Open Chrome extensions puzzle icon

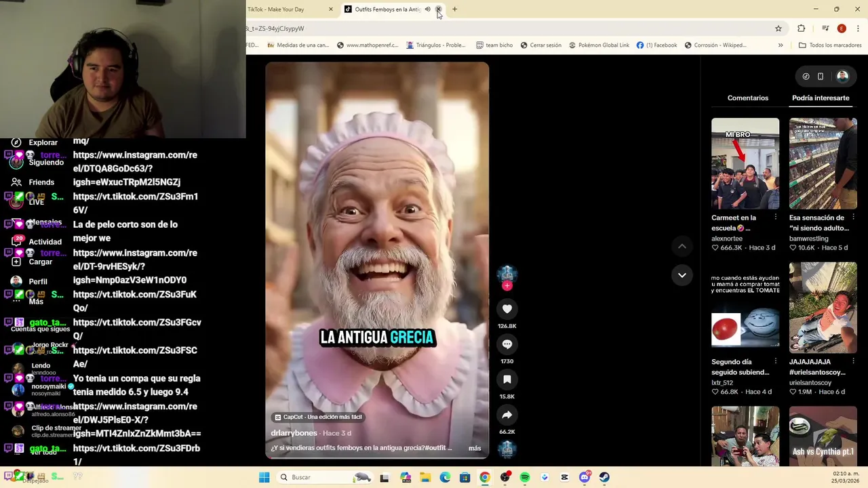tap(801, 28)
